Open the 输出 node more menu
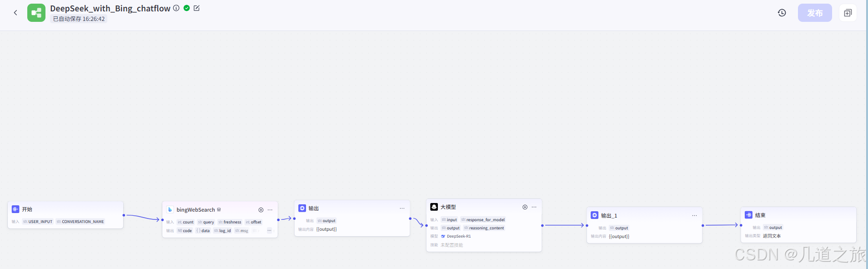The width and height of the screenshot is (868, 269). pos(402,208)
